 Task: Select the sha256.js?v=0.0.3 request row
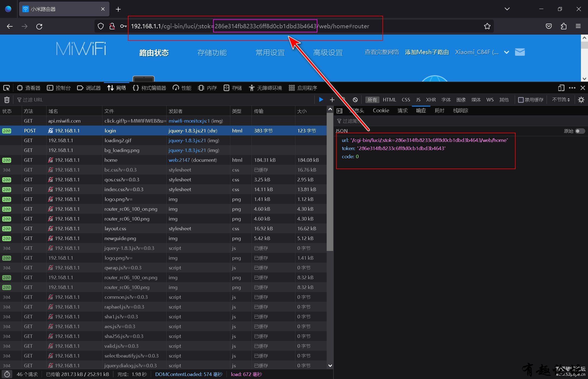(163, 336)
